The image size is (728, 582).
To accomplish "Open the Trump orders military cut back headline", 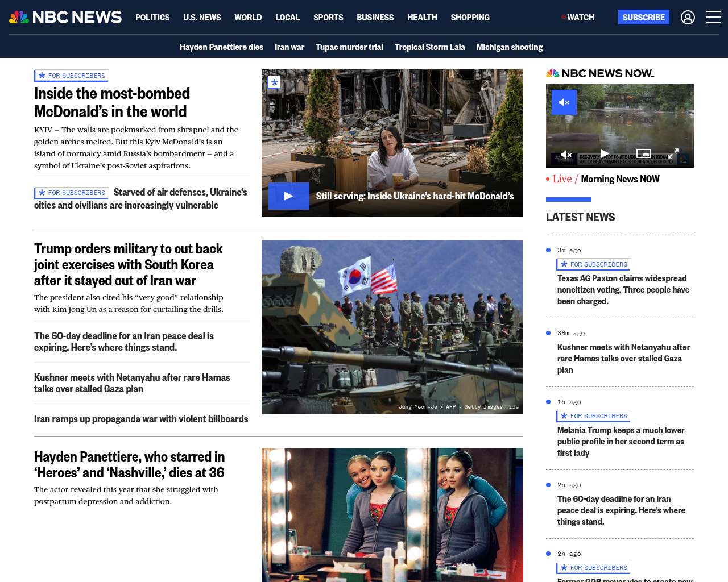I will 129,265.
